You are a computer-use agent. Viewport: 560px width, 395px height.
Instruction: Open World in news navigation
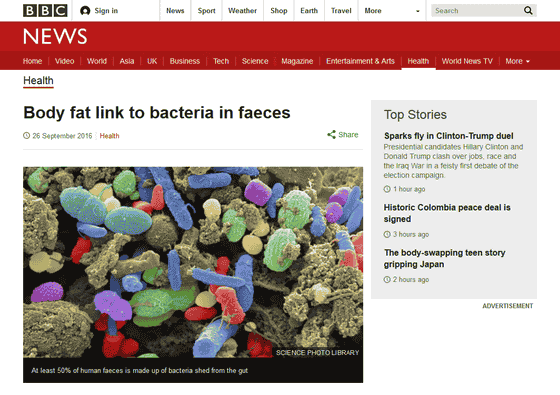point(97,61)
